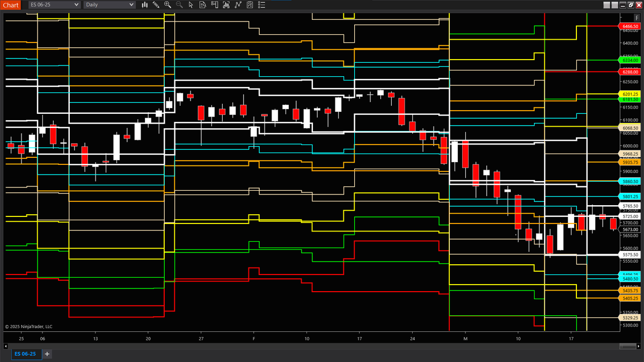Open the Chart Trader icon
The width and height of the screenshot is (644, 362).
pyautogui.click(x=214, y=5)
